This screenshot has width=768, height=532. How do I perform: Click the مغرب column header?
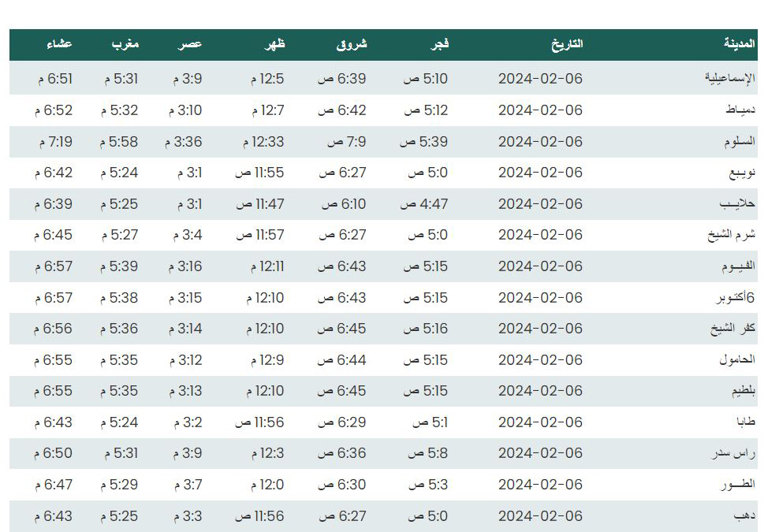(125, 45)
